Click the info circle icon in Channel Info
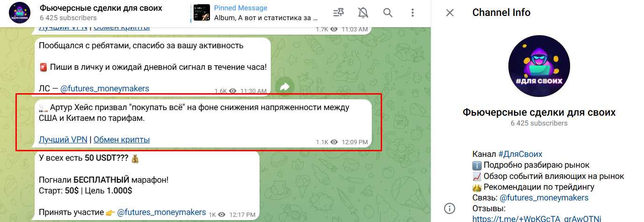This screenshot has width=644, height=222. coord(450,208)
